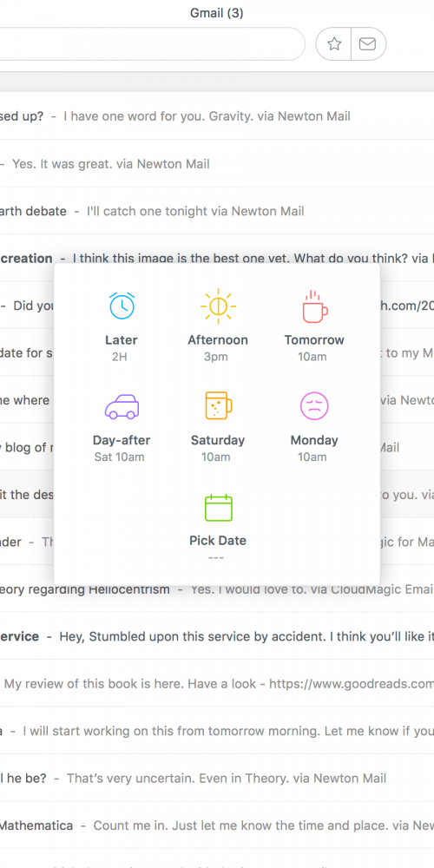Screen dimensions: 434x868
Task: Pick the Day-after car icon
Action: coord(122,407)
